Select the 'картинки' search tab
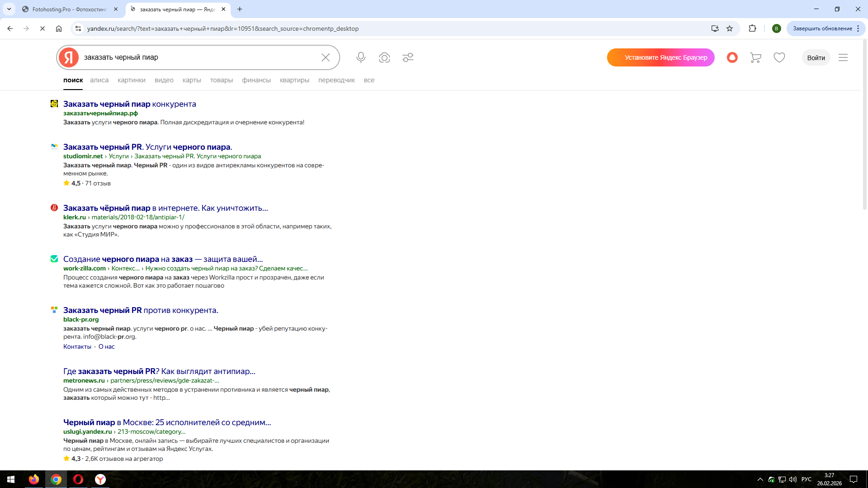This screenshot has width=868, height=488. tap(132, 80)
